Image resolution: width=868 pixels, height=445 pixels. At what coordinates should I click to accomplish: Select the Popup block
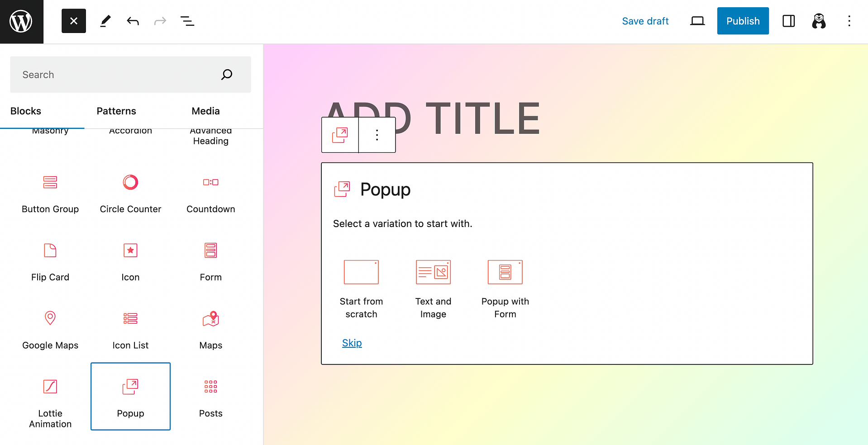click(130, 397)
